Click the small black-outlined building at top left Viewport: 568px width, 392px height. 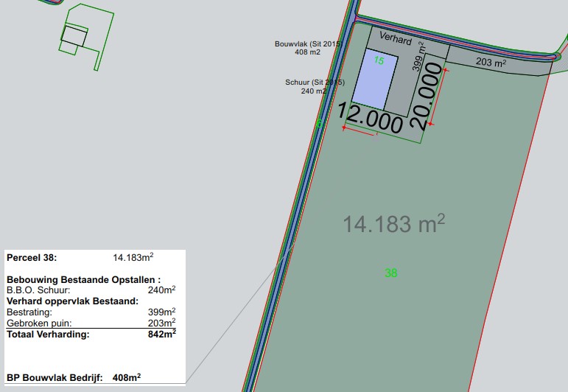pyautogui.click(x=74, y=36)
